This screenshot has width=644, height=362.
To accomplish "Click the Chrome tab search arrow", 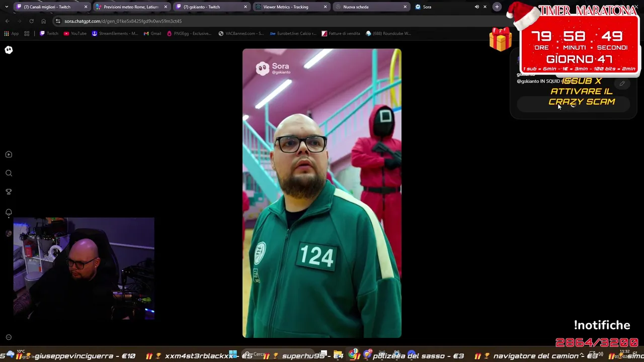I will click(x=6, y=7).
